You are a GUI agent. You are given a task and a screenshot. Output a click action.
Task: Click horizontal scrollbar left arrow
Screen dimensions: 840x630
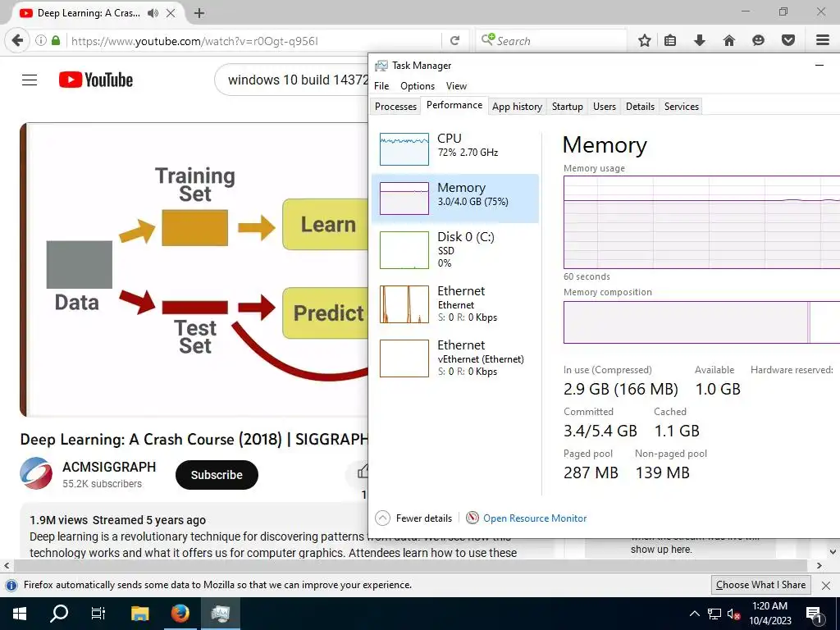point(7,565)
